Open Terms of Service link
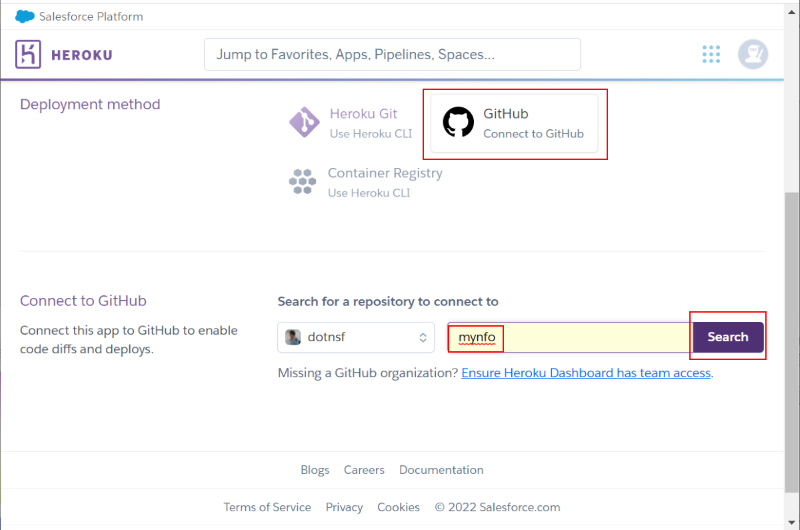 pos(267,507)
